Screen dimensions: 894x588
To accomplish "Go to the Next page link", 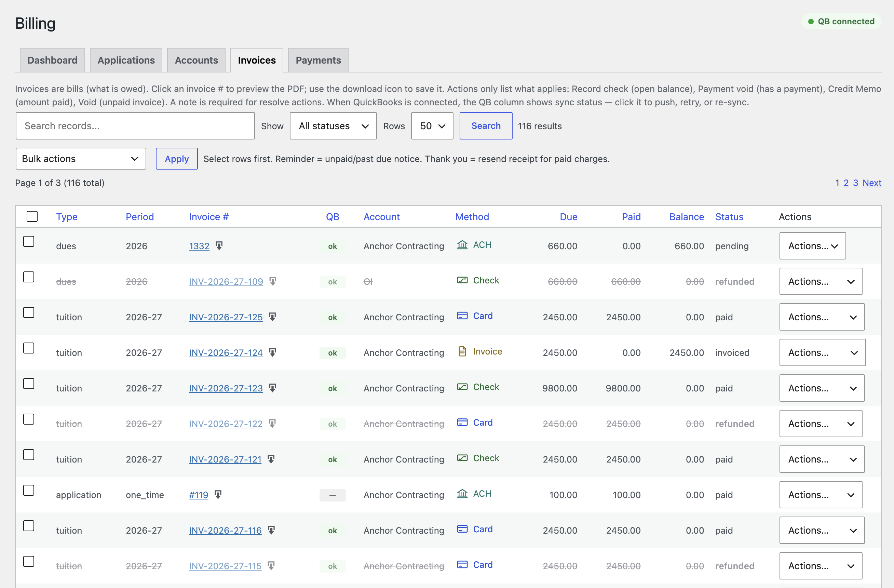I will point(871,183).
